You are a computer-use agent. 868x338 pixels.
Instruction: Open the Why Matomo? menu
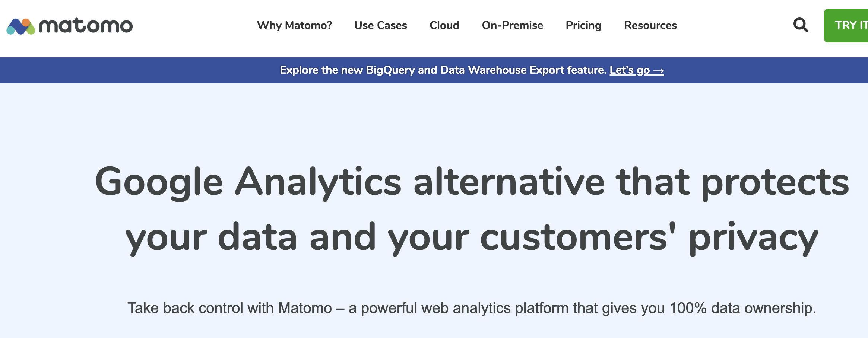[294, 25]
